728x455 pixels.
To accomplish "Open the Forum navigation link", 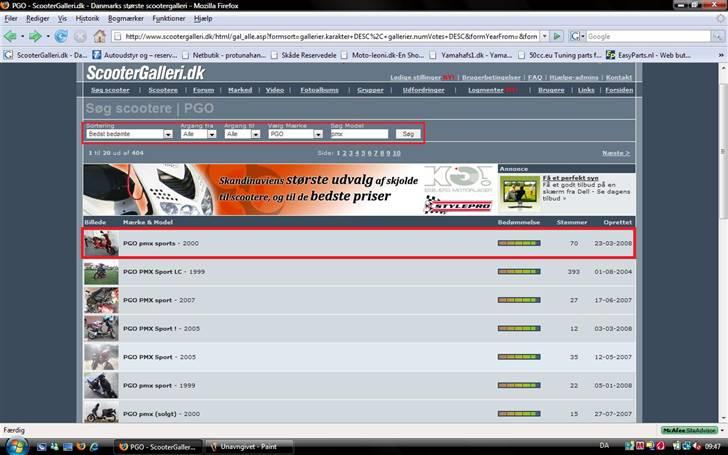I will point(203,90).
